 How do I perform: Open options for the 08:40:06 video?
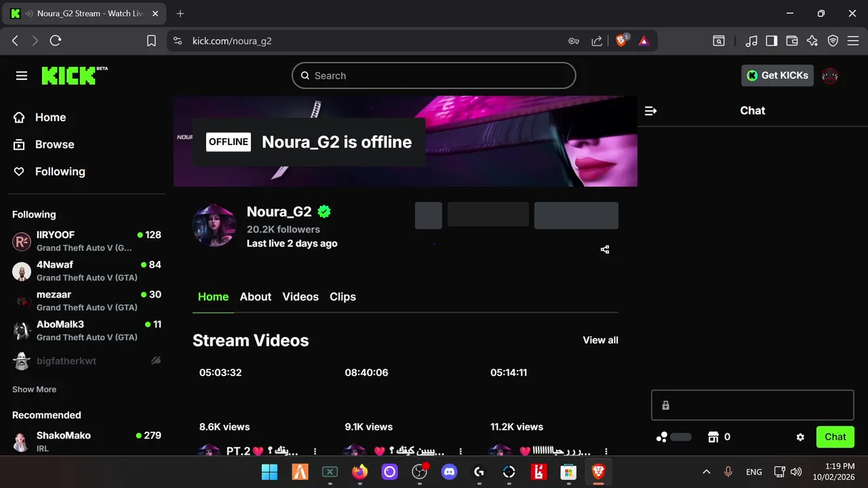(x=460, y=451)
